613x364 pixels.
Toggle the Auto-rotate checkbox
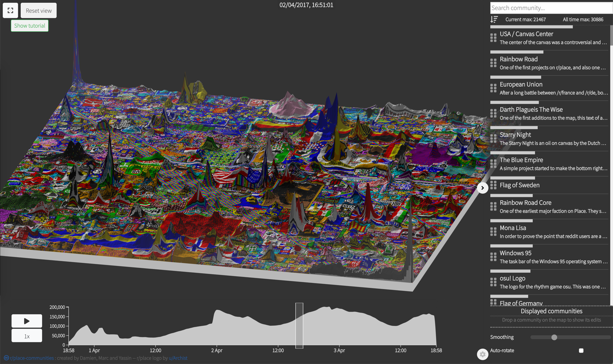point(581,350)
